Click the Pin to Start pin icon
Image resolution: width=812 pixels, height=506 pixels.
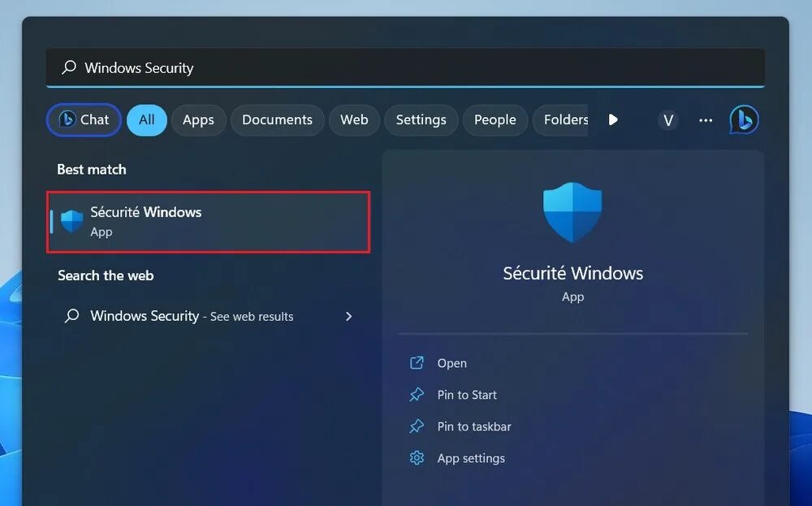(417, 395)
